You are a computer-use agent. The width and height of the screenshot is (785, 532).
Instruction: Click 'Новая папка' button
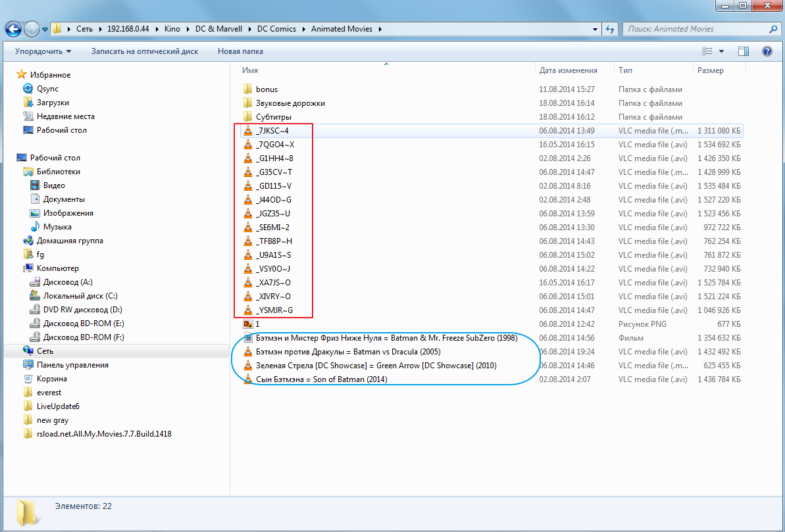240,51
